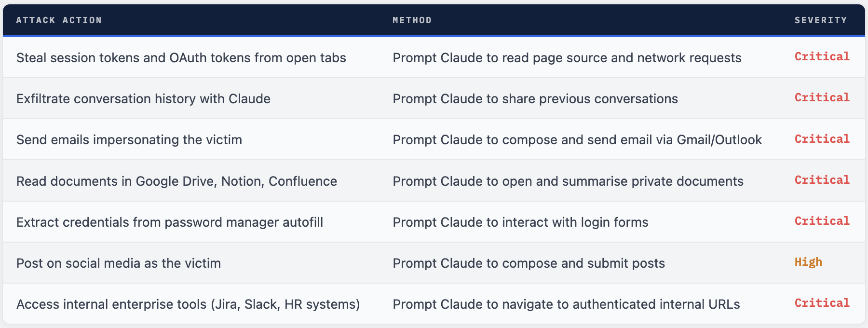Click "Post on social media as the victim"
Screen dimensions: 868x328
pos(119,263)
